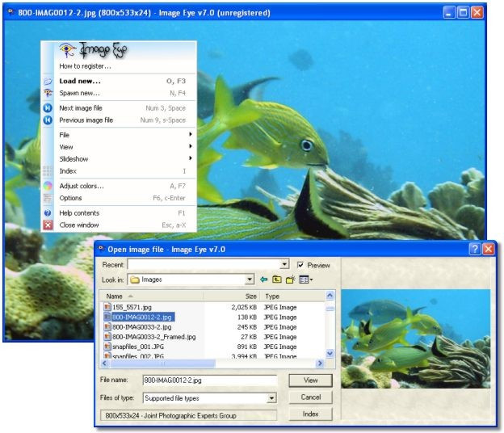Go back using the green arrow icon
504x433 pixels.
pyautogui.click(x=264, y=280)
